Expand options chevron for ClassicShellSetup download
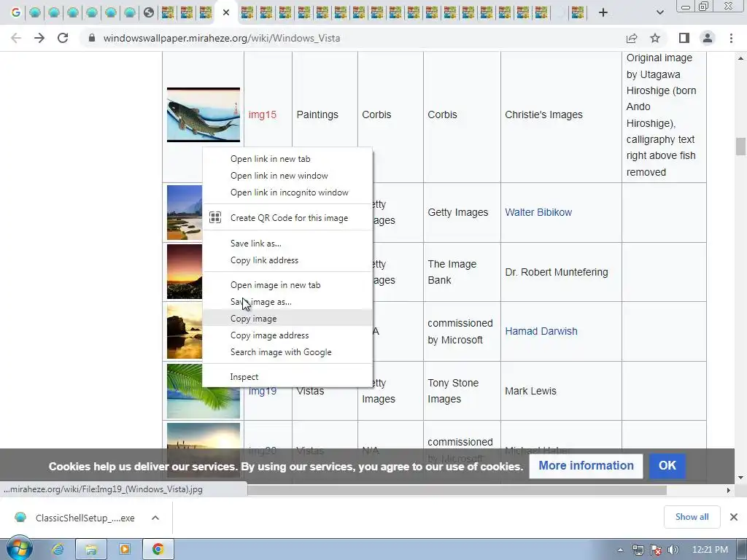The image size is (747, 560). [x=155, y=518]
